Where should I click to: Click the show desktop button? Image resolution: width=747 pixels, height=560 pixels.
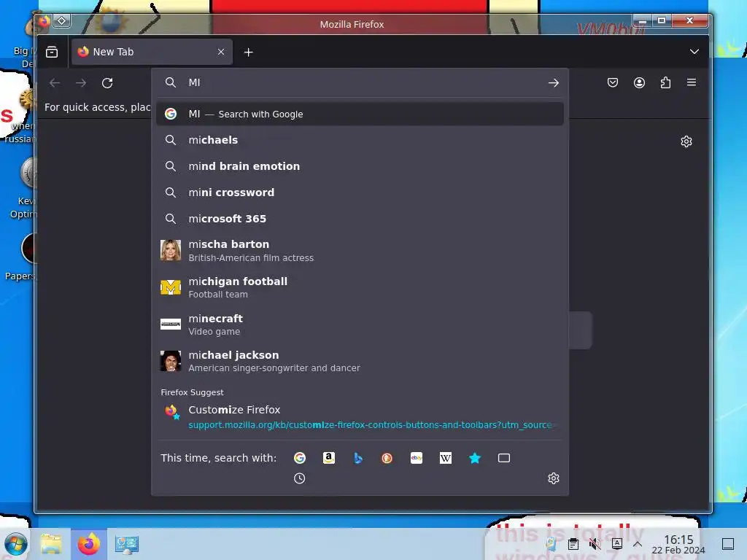click(x=728, y=544)
